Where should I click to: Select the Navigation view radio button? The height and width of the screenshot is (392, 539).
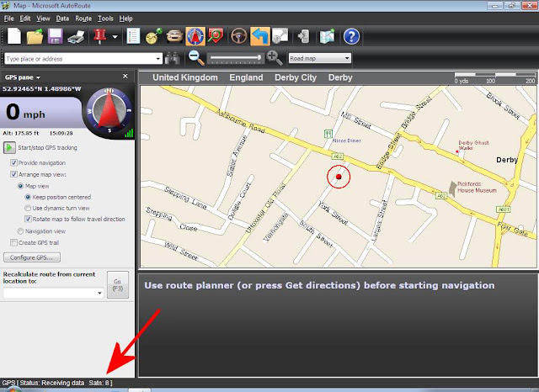[20, 231]
